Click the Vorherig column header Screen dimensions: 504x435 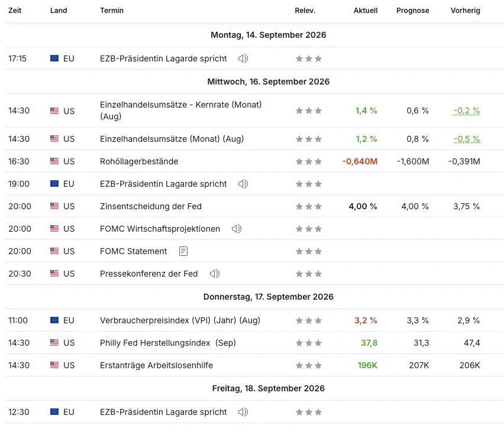(466, 11)
